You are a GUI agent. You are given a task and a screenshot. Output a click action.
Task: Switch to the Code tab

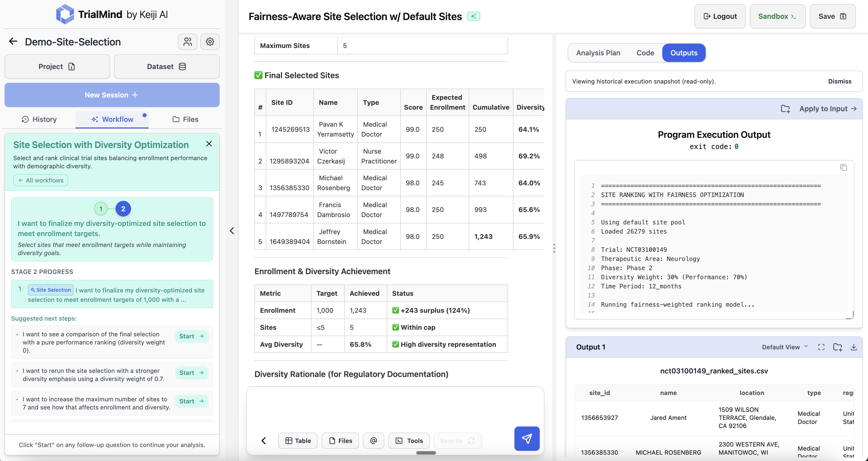pyautogui.click(x=645, y=53)
